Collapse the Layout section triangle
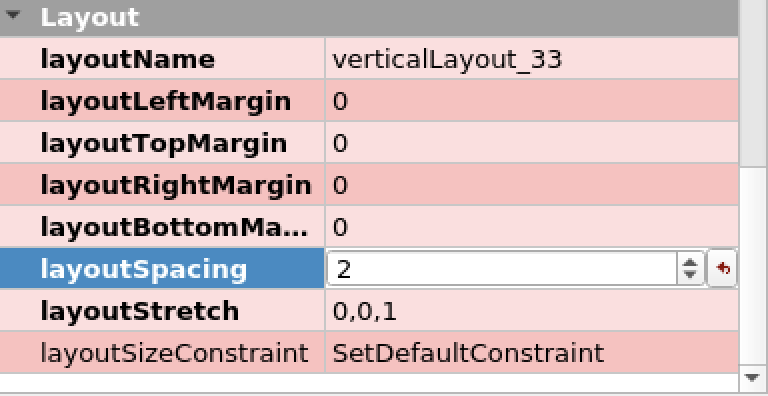The height and width of the screenshot is (396, 768). coord(13,16)
